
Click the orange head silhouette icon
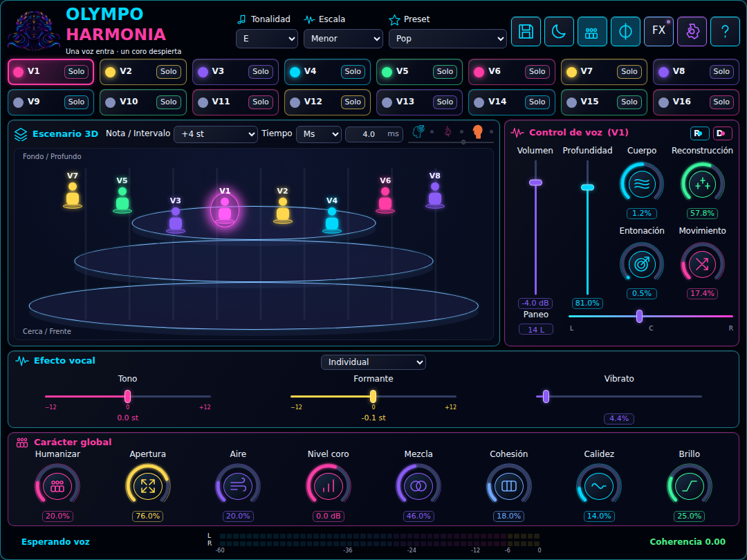(x=477, y=131)
